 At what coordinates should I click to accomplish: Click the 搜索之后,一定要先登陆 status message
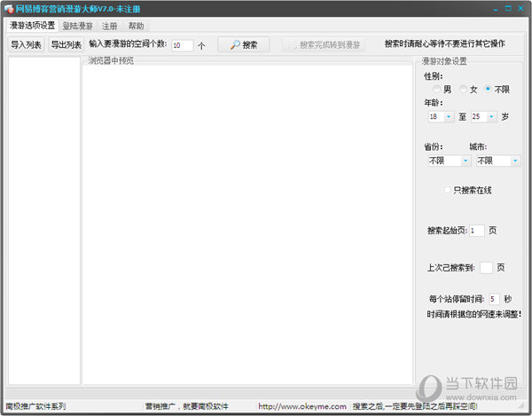tap(415, 406)
